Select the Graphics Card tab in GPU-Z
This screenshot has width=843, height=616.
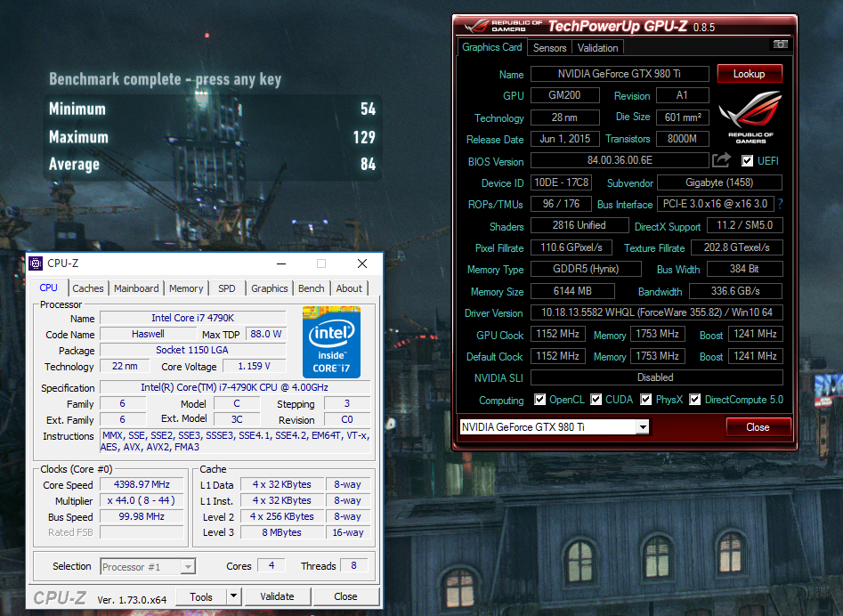pos(492,47)
